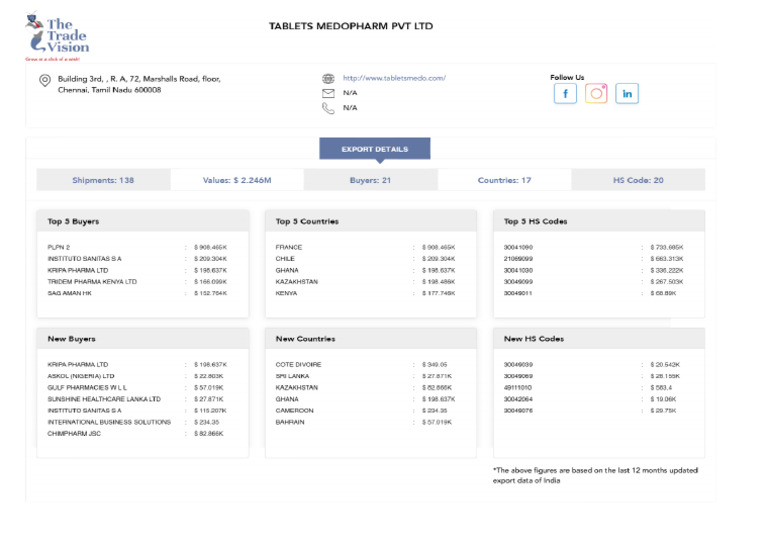Screen dimensions: 768x543
Task: Click HS code 30049011
Action: 518,293
